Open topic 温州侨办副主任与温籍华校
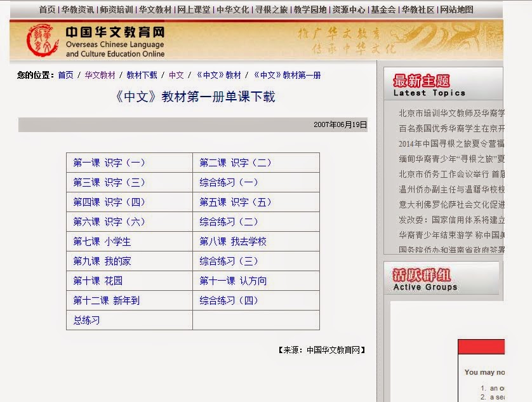 451,189
